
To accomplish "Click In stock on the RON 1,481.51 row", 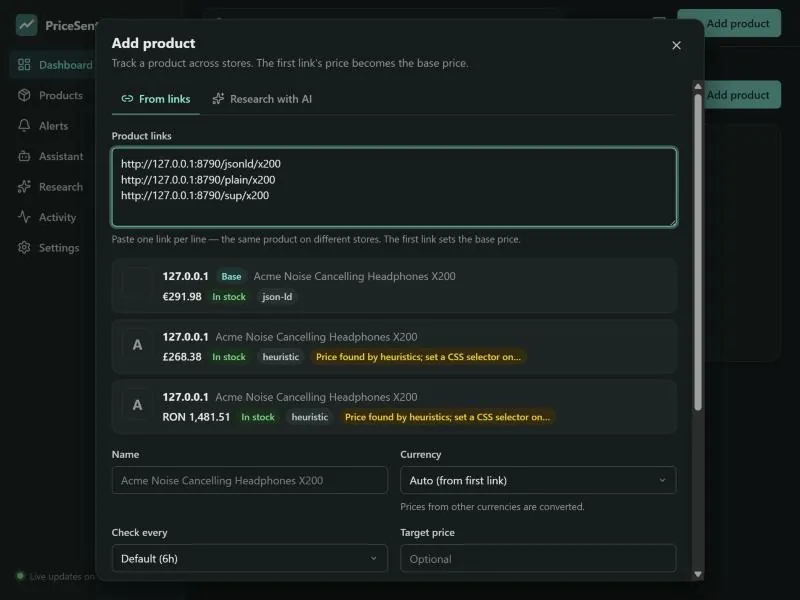I will click(x=258, y=417).
